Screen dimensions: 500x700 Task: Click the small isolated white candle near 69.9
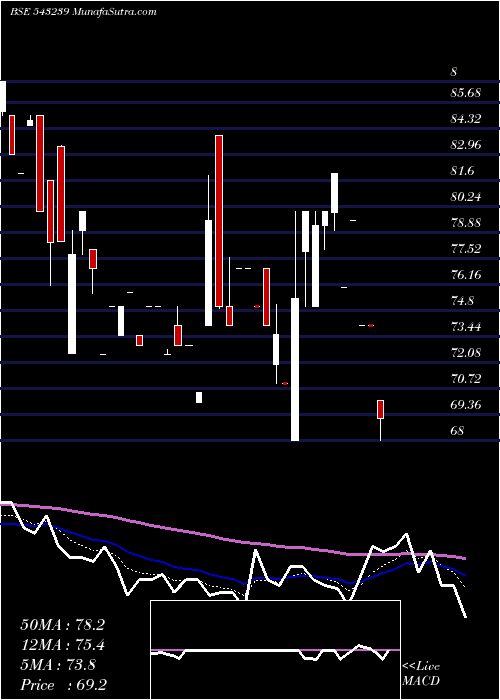[199, 397]
